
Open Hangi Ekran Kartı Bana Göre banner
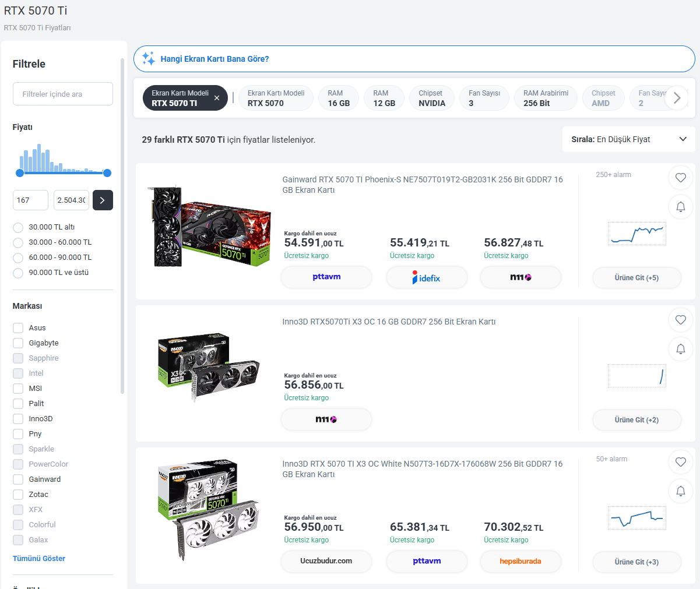[x=414, y=59]
